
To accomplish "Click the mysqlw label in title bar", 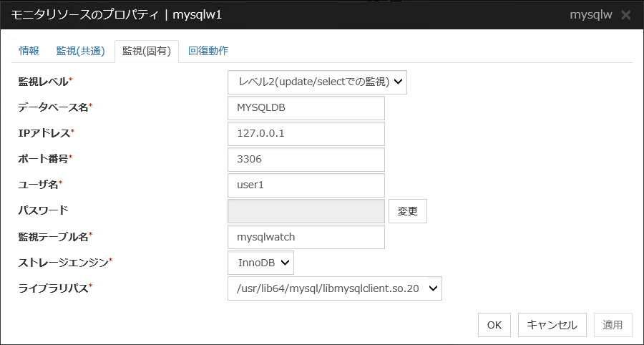I will click(x=590, y=15).
